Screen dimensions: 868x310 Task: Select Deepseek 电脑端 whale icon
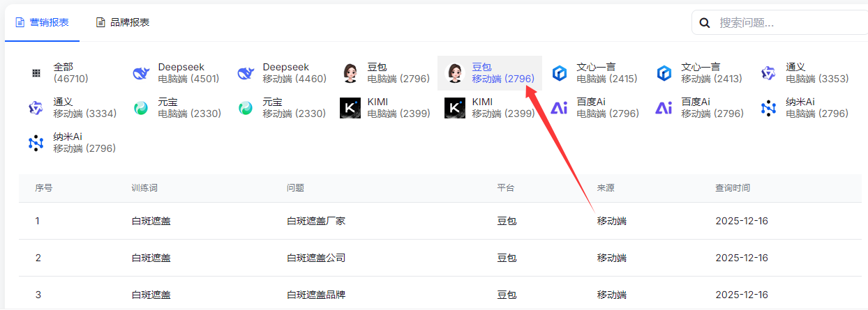(x=141, y=73)
